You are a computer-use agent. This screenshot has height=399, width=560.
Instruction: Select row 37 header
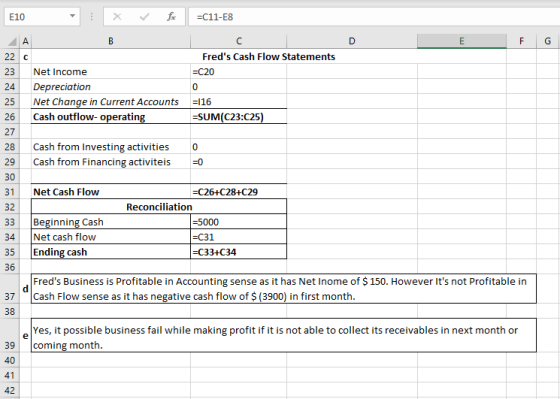click(10, 289)
